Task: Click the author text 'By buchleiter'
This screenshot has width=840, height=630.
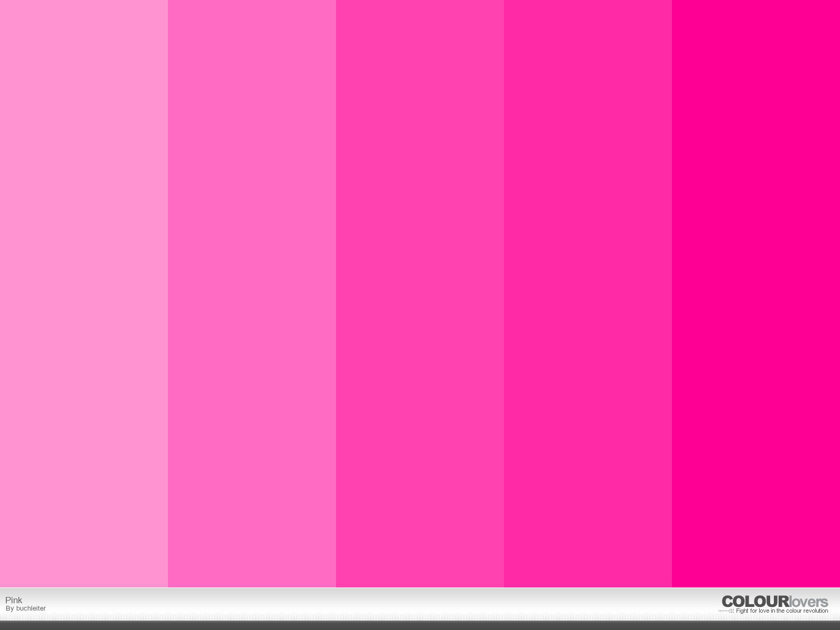Action: (26, 608)
